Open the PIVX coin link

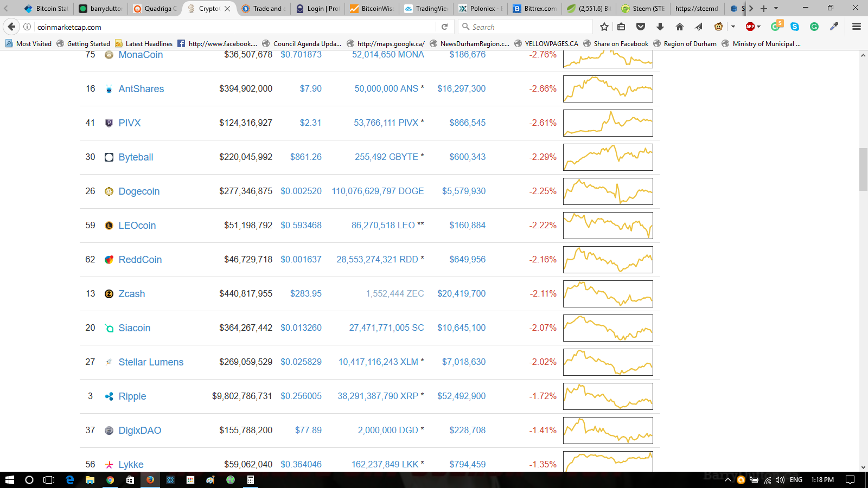click(130, 123)
